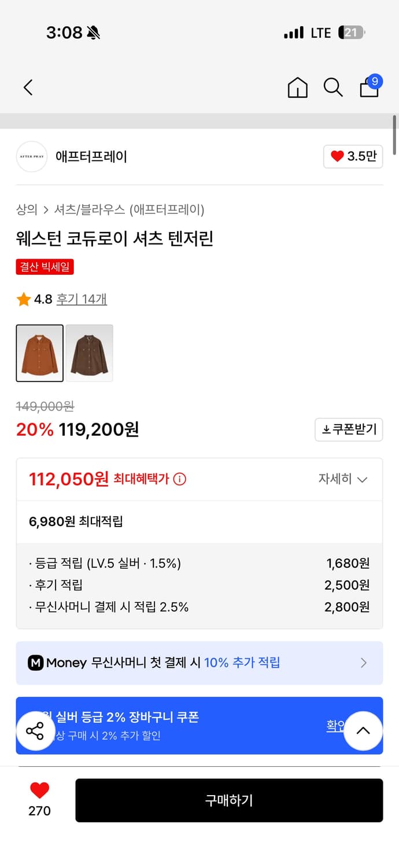The image size is (399, 868).
Task: Tap the back arrow to return
Action: 28,87
